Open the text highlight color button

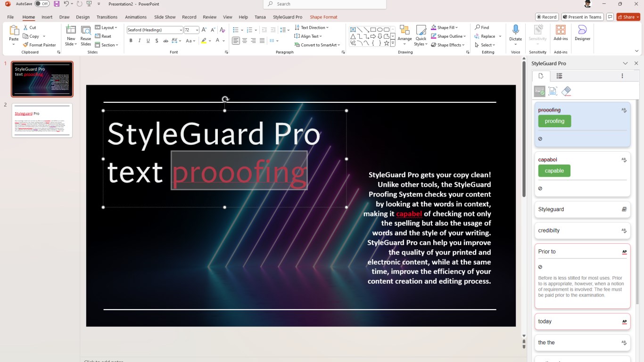coord(204,41)
